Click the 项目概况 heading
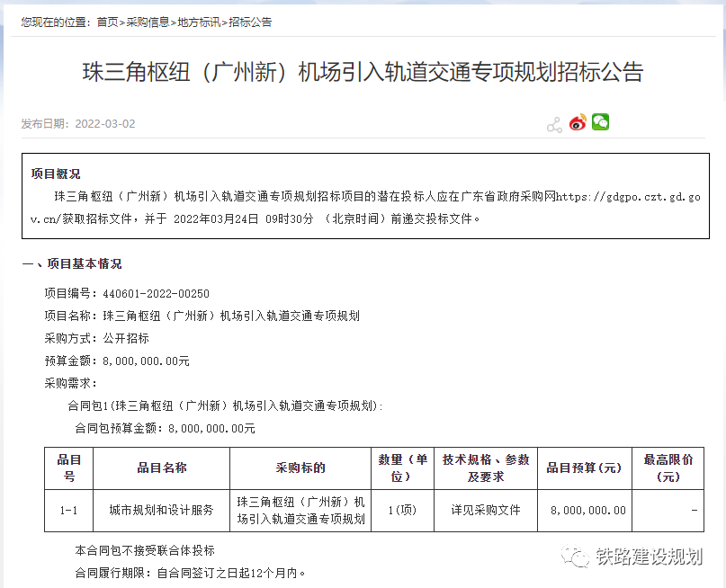 pyautogui.click(x=56, y=174)
